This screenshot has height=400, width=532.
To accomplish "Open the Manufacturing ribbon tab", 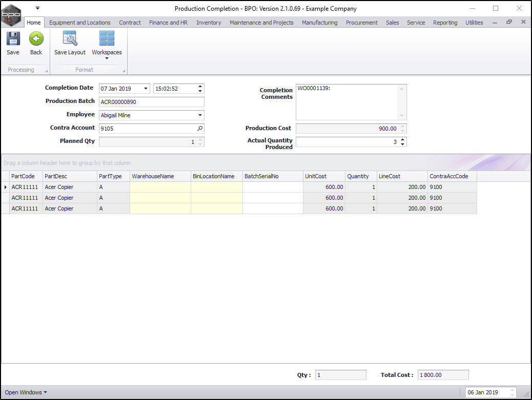I will (x=319, y=23).
